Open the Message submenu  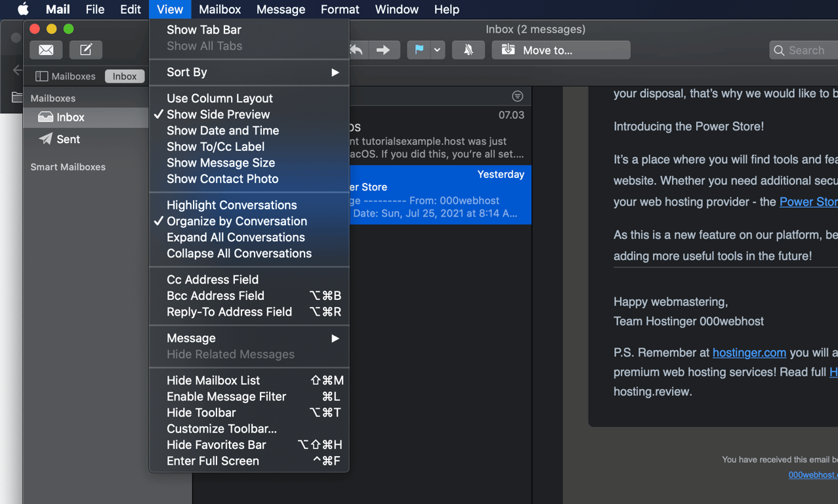point(190,338)
